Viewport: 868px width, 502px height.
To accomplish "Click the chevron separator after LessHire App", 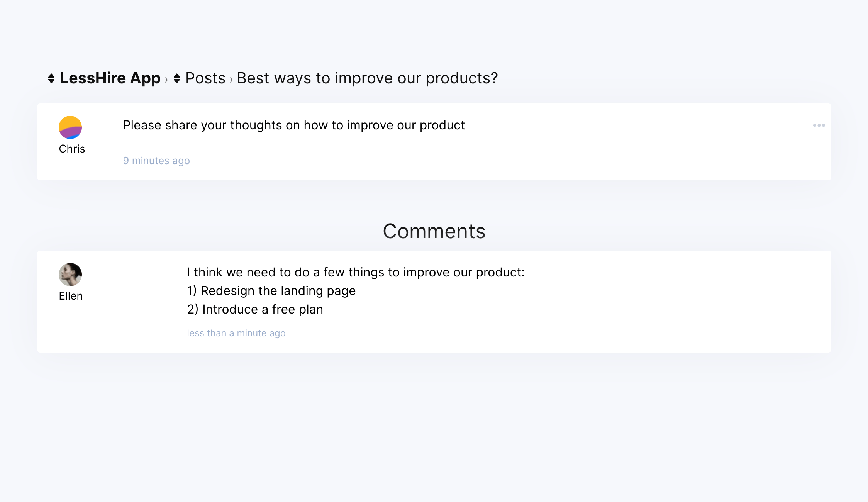I will coord(166,80).
